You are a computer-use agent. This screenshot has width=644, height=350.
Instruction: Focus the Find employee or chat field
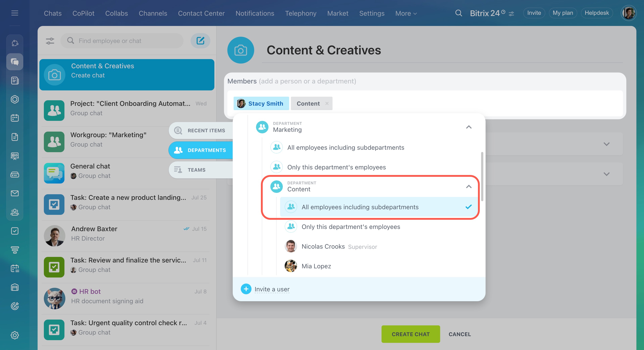122,41
